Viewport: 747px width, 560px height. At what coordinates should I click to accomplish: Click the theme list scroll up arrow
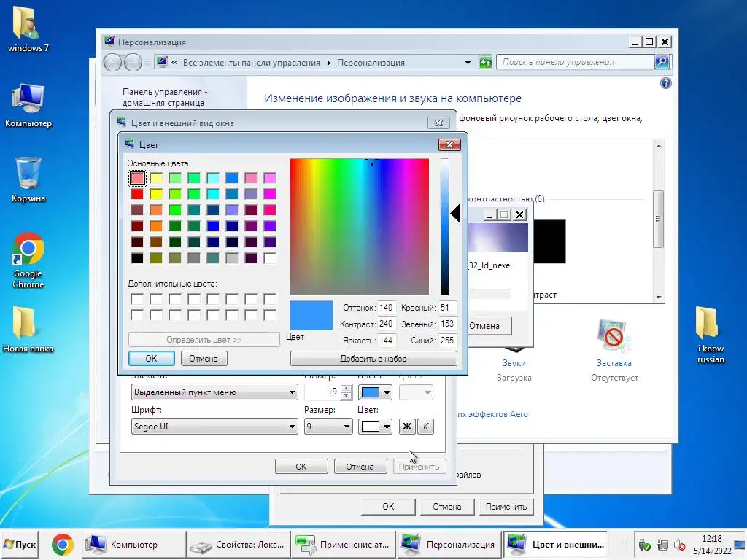[659, 146]
